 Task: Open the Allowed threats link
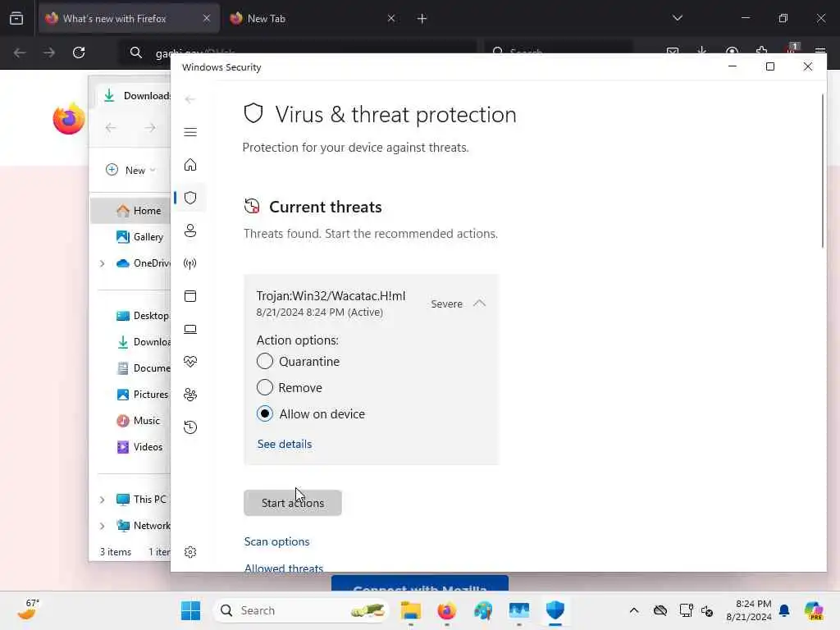click(284, 568)
